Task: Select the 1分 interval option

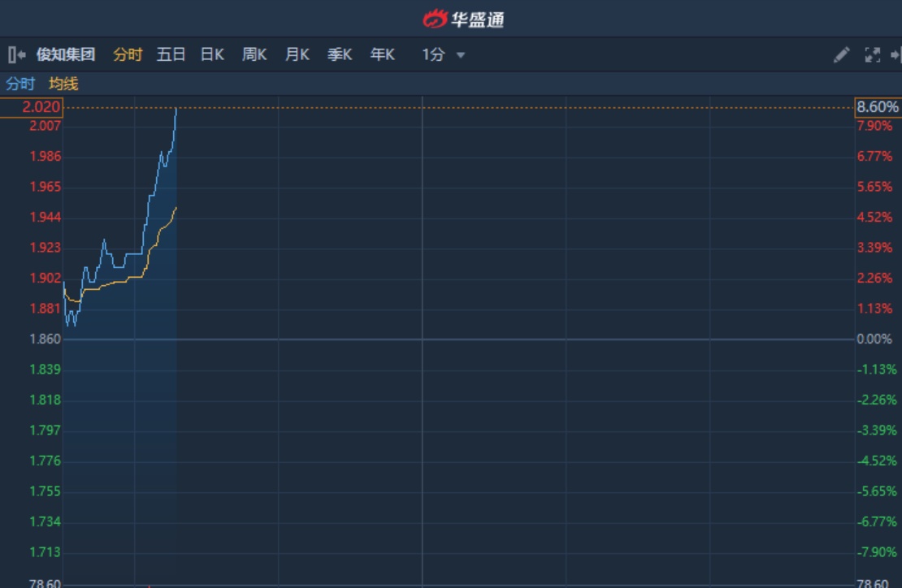Action: coord(433,54)
